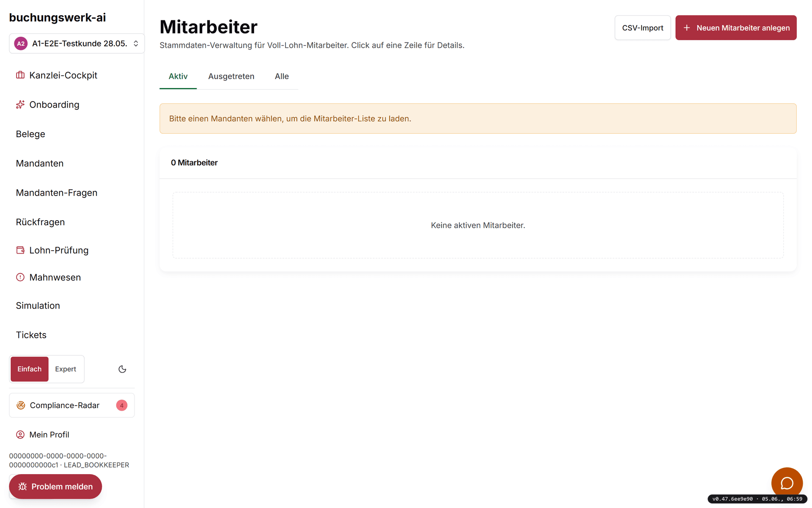812x508 pixels.
Task: Toggle dark mode moon icon
Action: pyautogui.click(x=122, y=369)
